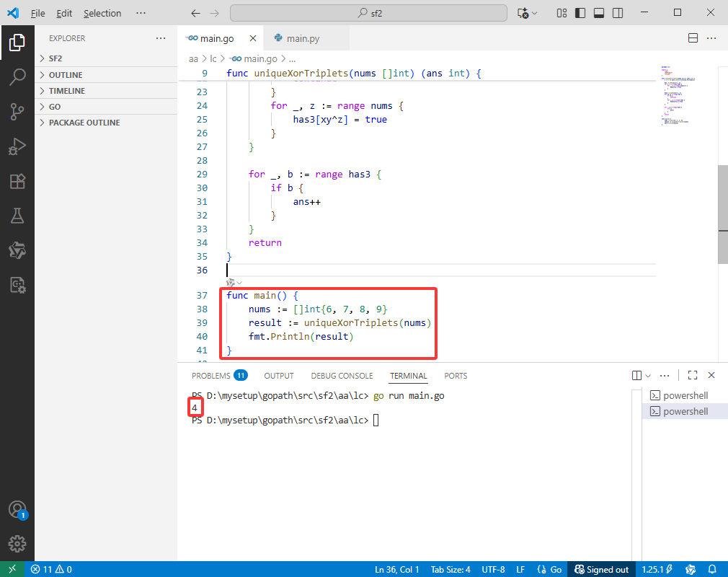
Task: Switch to the OUTPUT panel tab
Action: point(278,375)
